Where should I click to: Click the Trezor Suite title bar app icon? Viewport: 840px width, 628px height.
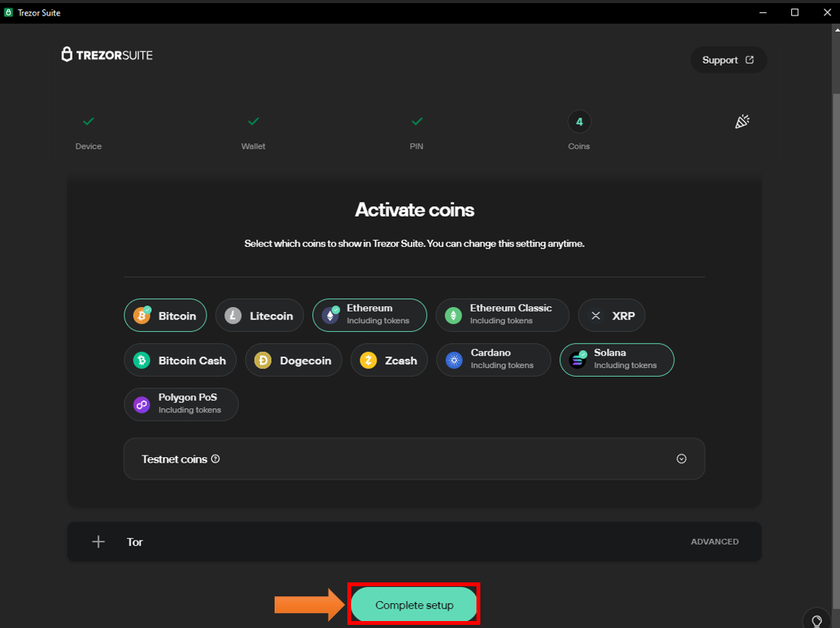click(x=9, y=12)
